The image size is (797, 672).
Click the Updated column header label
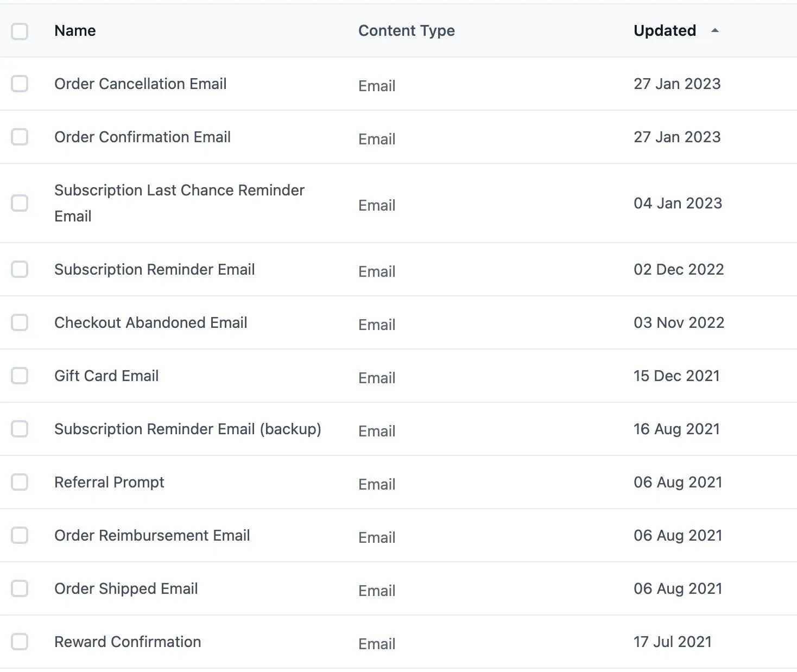click(665, 30)
